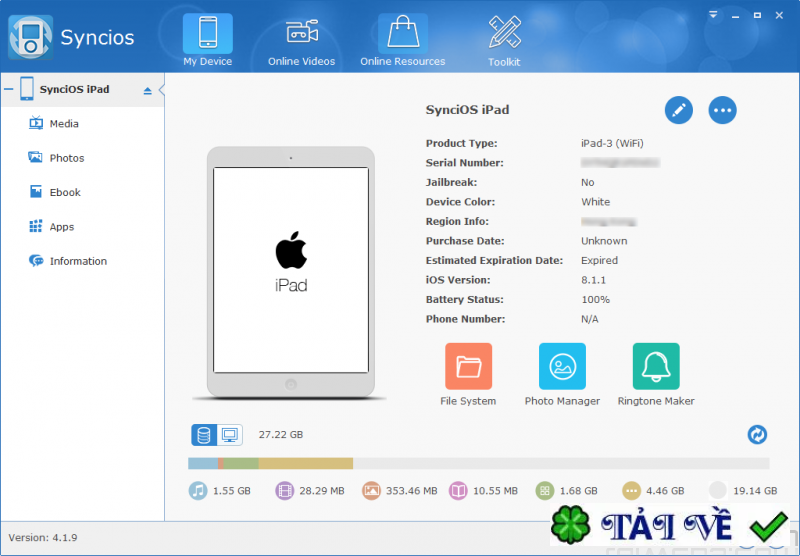Open the Toolkit tab
800x556 pixels.
pos(504,41)
